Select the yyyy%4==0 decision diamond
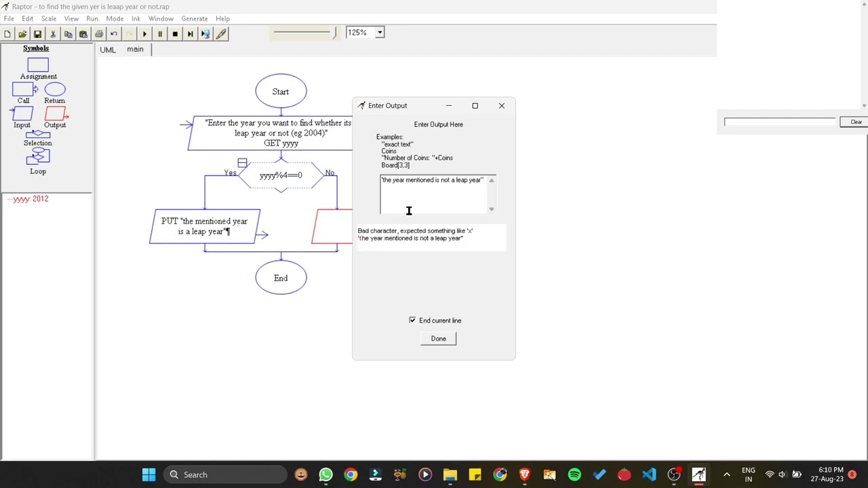The height and width of the screenshot is (488, 868). pos(281,176)
